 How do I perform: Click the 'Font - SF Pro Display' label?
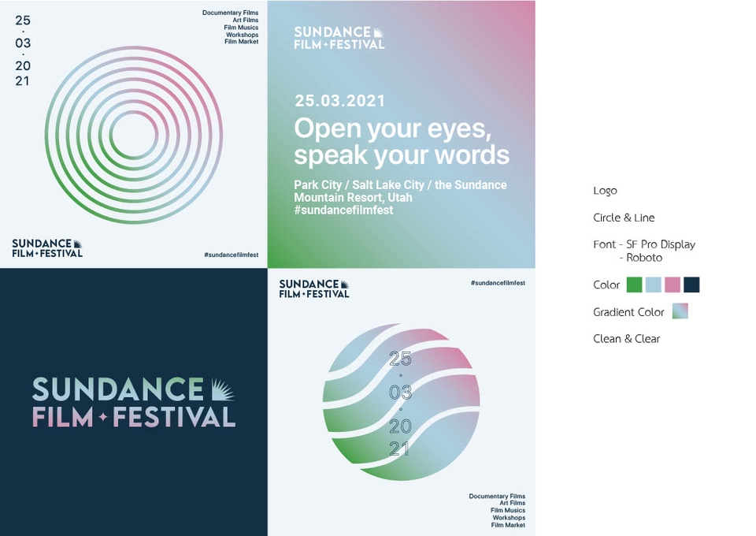645,244
